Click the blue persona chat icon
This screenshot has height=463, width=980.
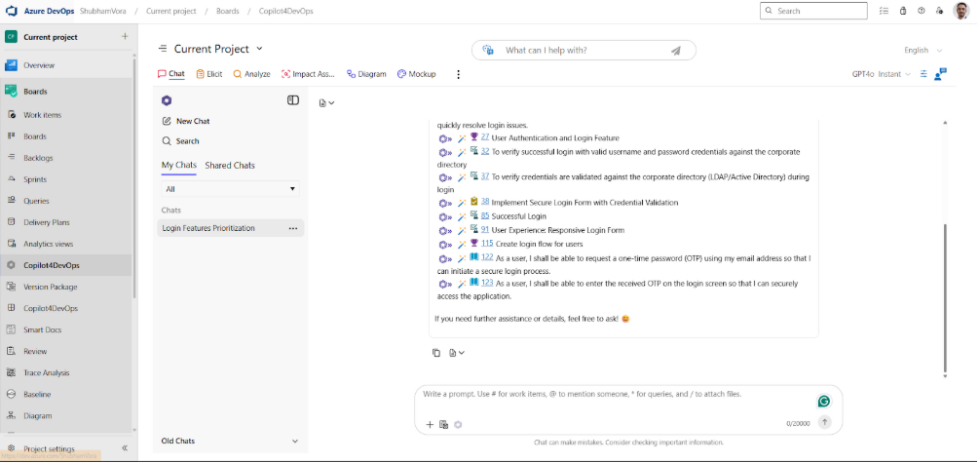click(941, 74)
